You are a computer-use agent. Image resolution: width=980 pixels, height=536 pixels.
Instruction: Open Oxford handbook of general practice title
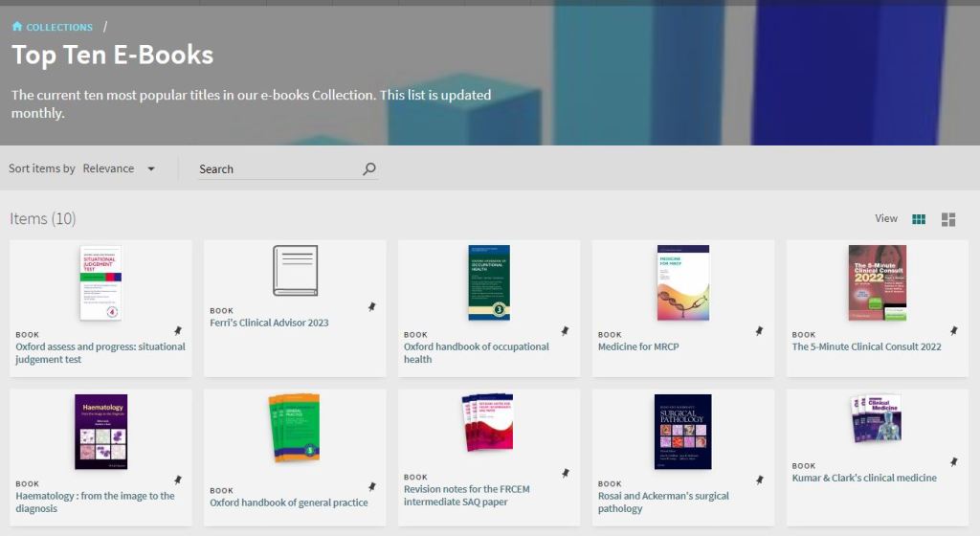click(x=289, y=502)
